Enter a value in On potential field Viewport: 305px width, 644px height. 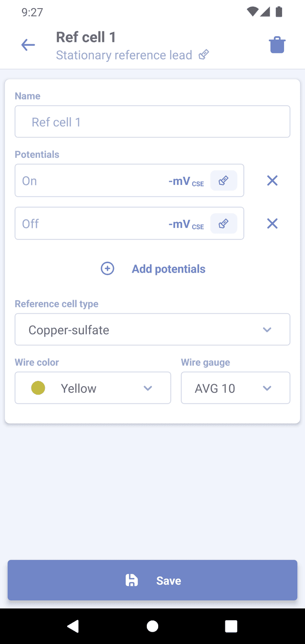(91, 181)
